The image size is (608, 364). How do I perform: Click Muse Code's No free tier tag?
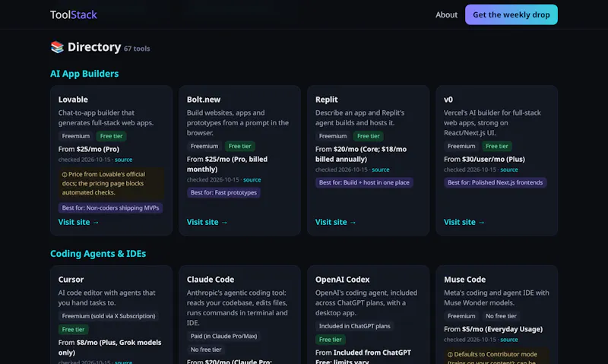click(501, 316)
